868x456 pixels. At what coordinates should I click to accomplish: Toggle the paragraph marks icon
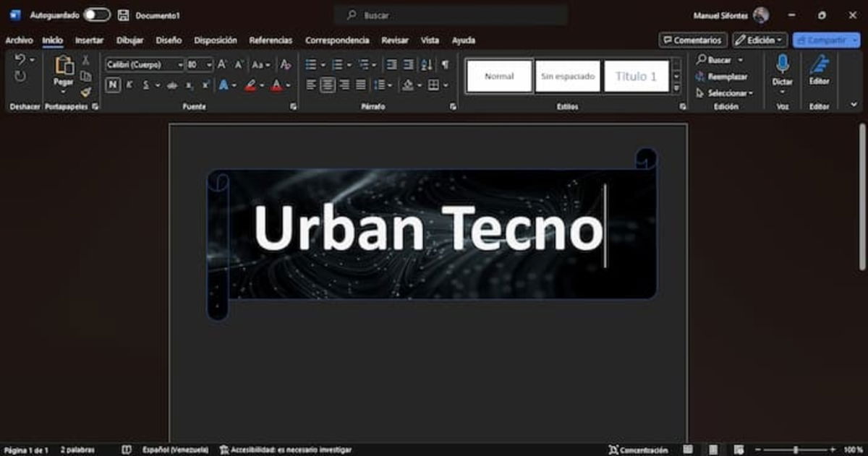tap(443, 65)
